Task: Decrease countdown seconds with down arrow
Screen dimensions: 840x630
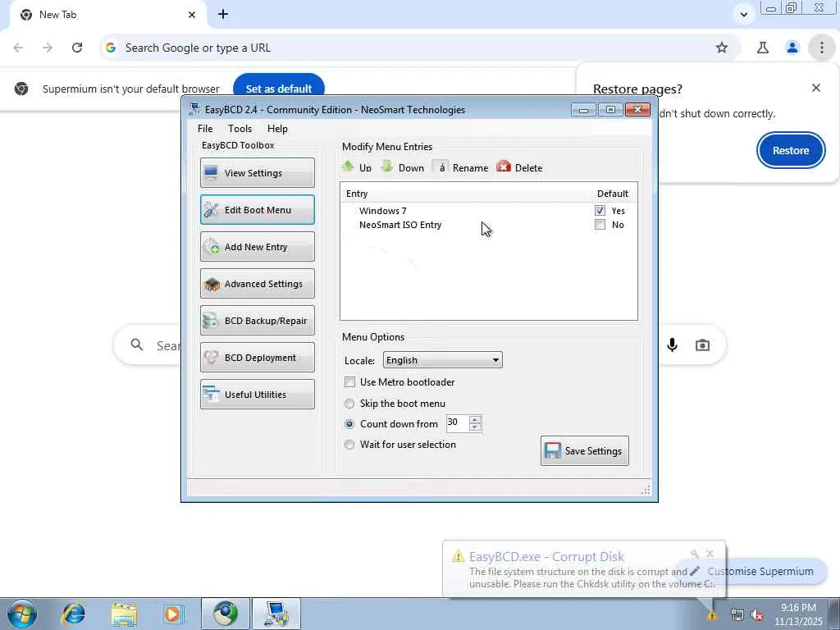Action: pos(475,427)
